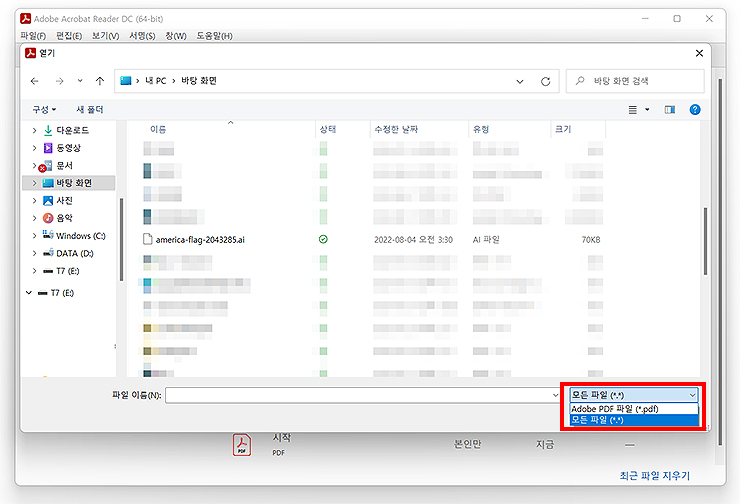The height and width of the screenshot is (504, 740).
Task: Click the america-flag-2043285.ai file icon
Action: [x=148, y=239]
